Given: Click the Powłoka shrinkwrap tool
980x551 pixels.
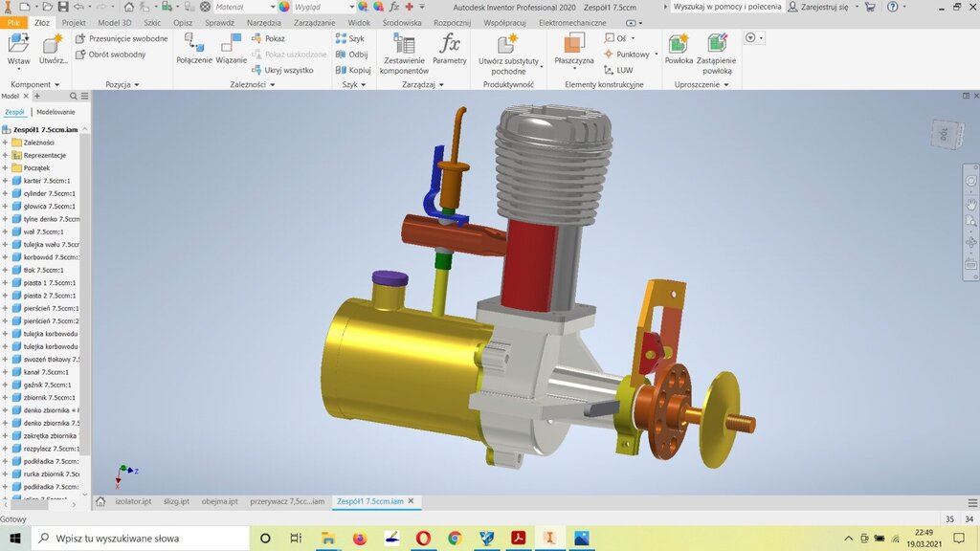Looking at the screenshot, I should point(679,48).
